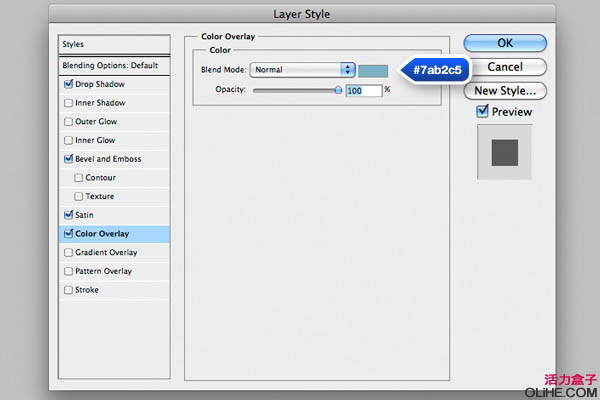Image resolution: width=600 pixels, height=400 pixels.
Task: Enable the Contour checkbox
Action: [78, 178]
